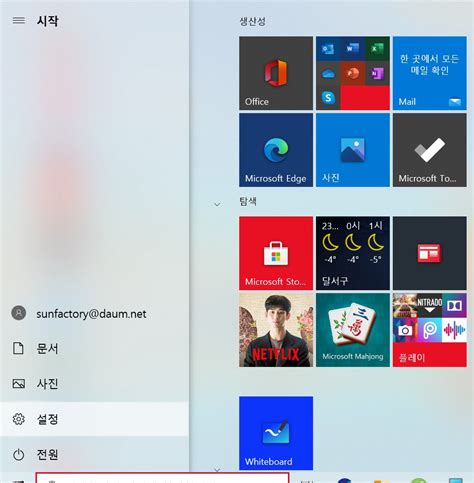Expand chevron below Whiteboard tile
This screenshot has width=474, height=483.
[217, 470]
